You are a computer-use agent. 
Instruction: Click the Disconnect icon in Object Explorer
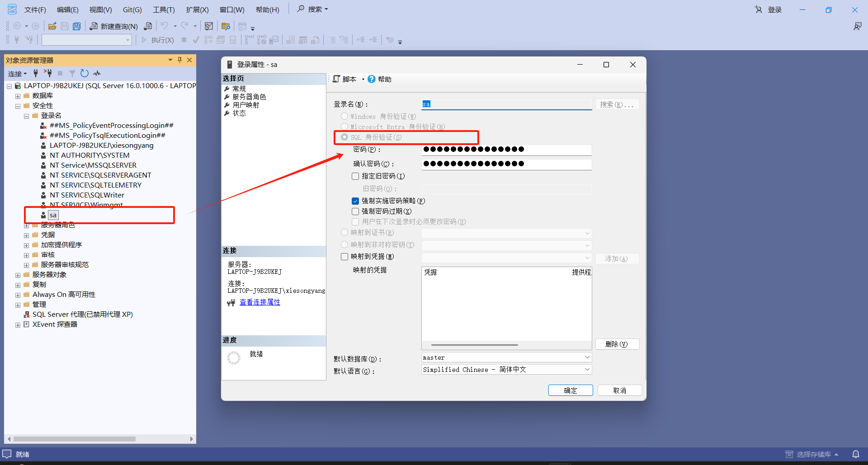pos(48,73)
